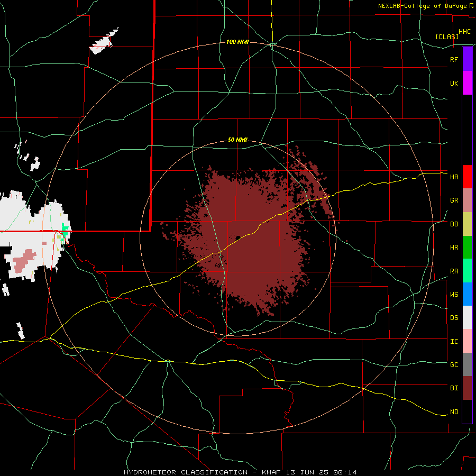The image size is (476, 476).
Task: Click the HHC product code label
Action: tap(464, 32)
